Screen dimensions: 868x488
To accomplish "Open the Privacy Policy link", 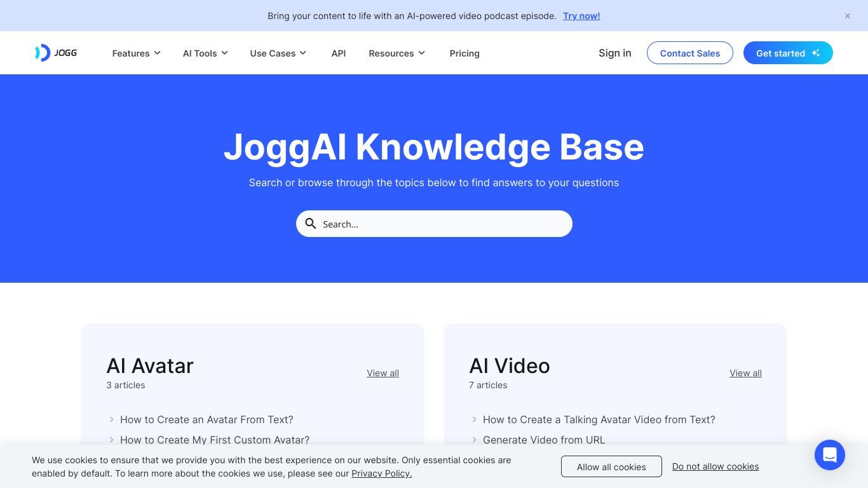I will click(x=382, y=473).
